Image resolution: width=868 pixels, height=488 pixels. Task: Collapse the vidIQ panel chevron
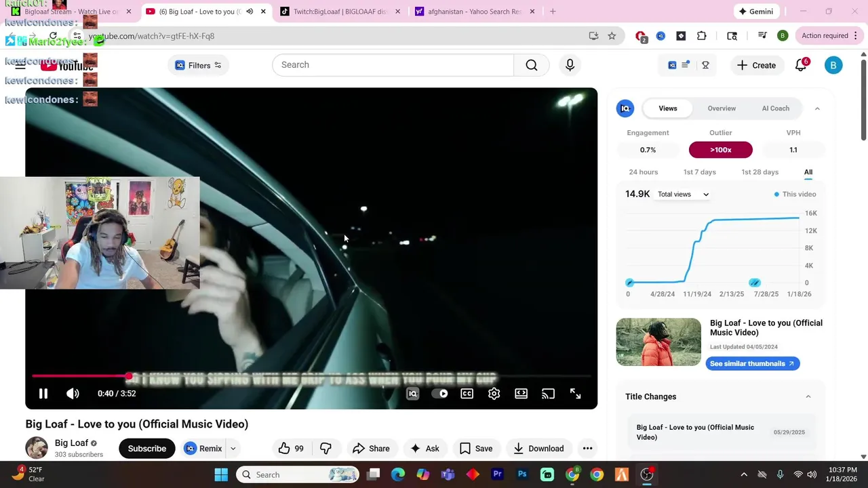817,108
